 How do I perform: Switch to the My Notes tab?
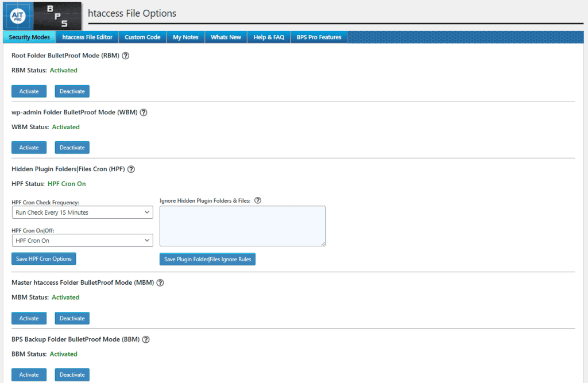tap(185, 37)
